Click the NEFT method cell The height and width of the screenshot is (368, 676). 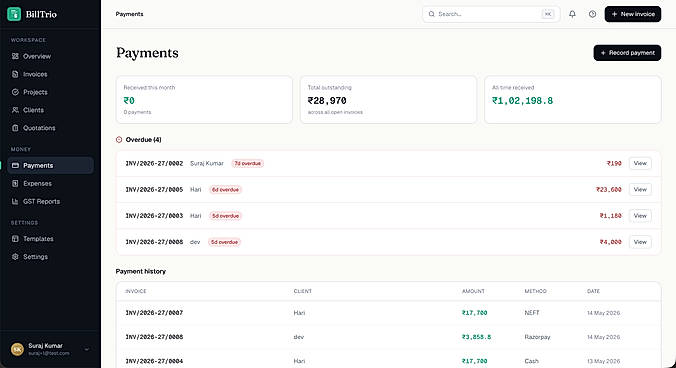click(532, 313)
